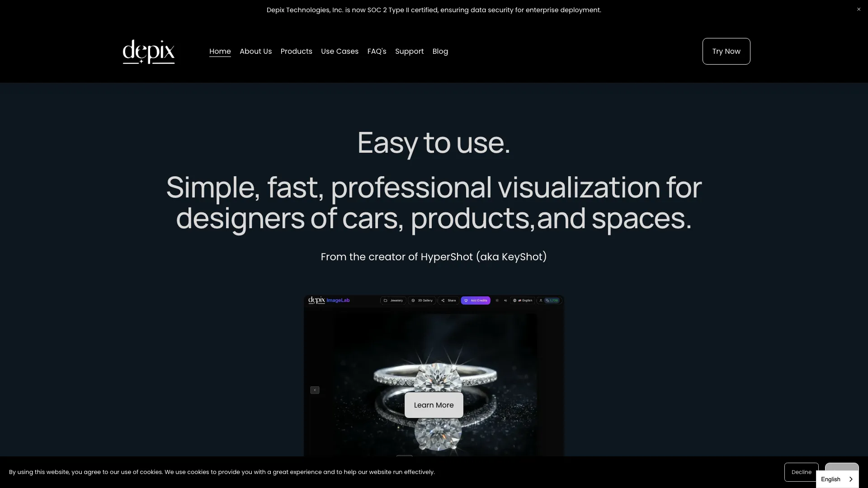Toggle the light/dark theme sun icon
This screenshot has height=488, width=868.
[x=497, y=300]
